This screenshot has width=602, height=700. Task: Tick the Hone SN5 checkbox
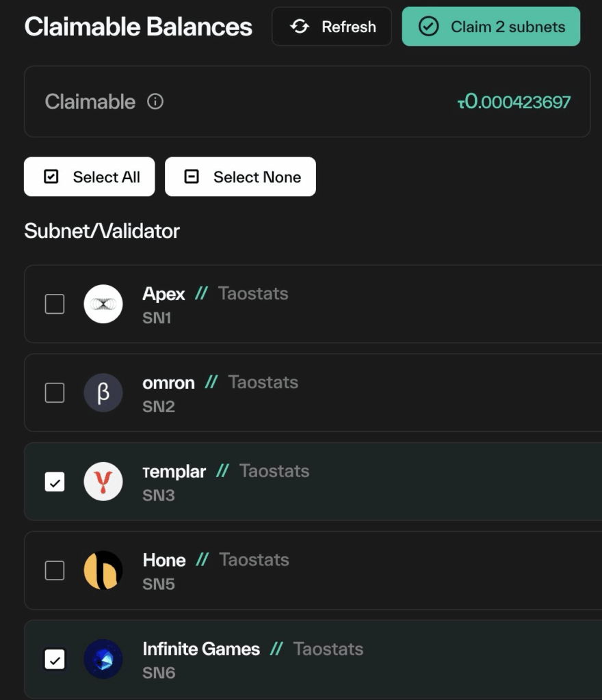[x=55, y=571]
